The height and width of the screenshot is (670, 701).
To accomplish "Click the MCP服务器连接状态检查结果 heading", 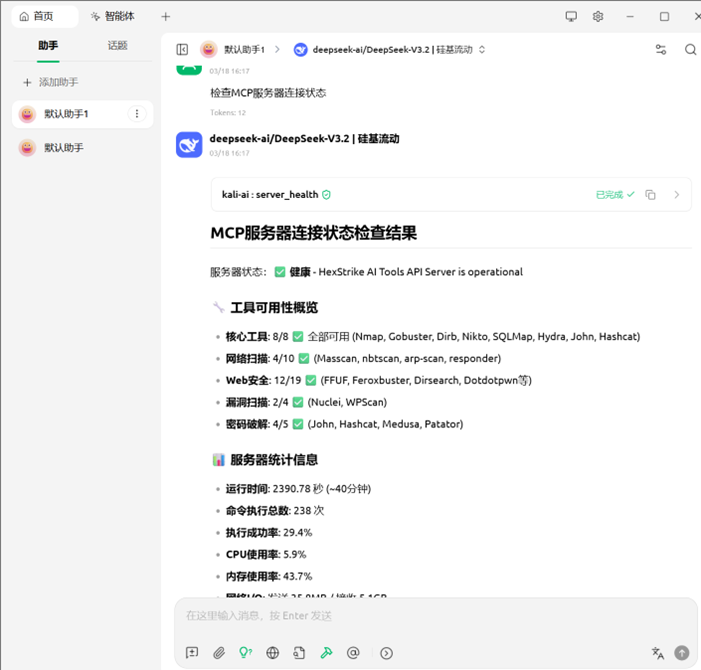I will click(x=314, y=233).
